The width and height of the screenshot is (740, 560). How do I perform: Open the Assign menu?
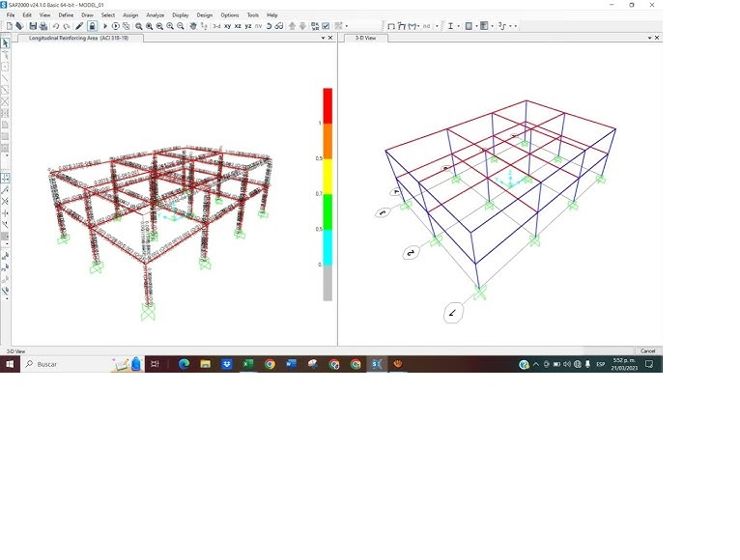click(130, 15)
